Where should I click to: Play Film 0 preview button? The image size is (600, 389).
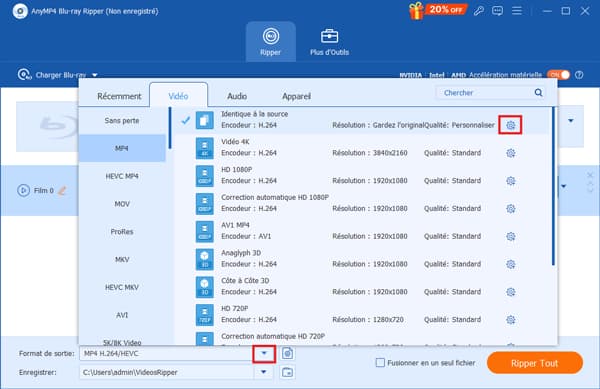(23, 190)
